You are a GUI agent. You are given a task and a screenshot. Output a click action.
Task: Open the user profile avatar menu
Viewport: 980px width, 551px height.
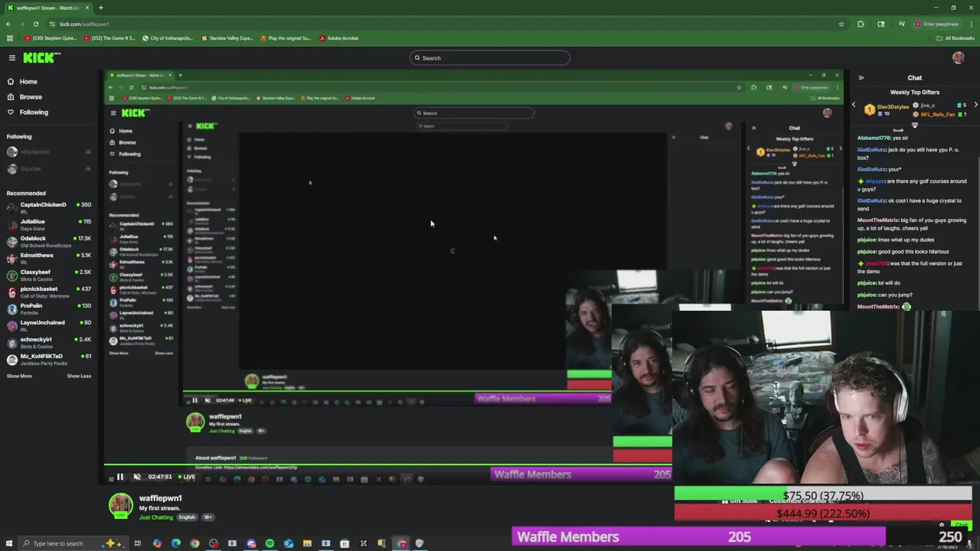click(958, 58)
